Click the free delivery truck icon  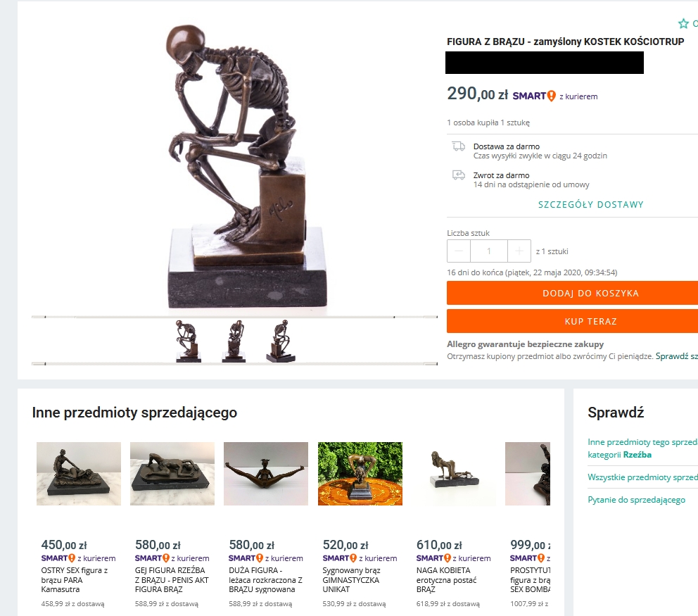click(459, 146)
